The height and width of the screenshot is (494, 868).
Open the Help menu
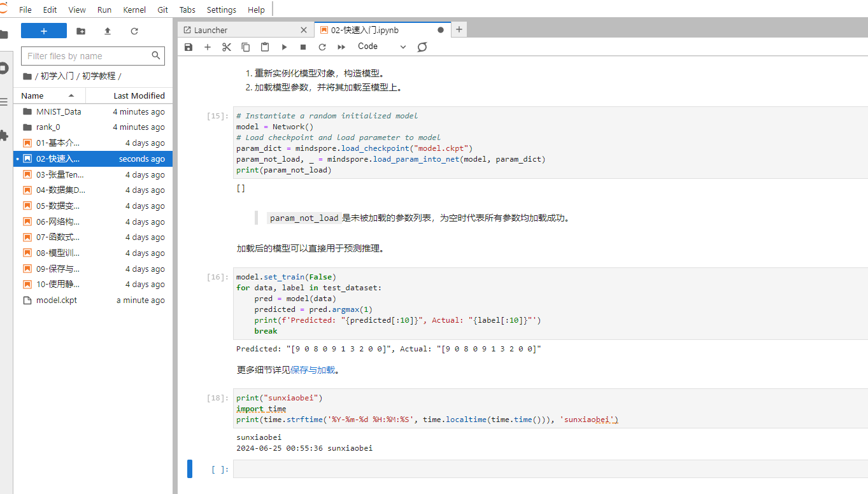(256, 10)
